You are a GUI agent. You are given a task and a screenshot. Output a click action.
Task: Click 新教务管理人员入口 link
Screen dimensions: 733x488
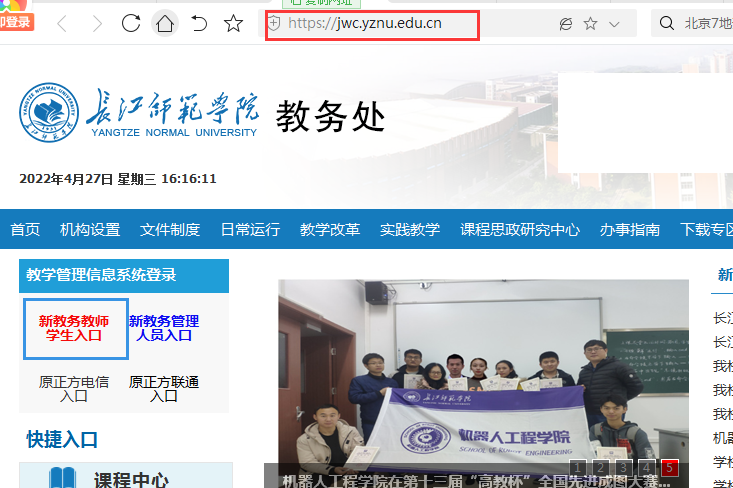point(164,328)
